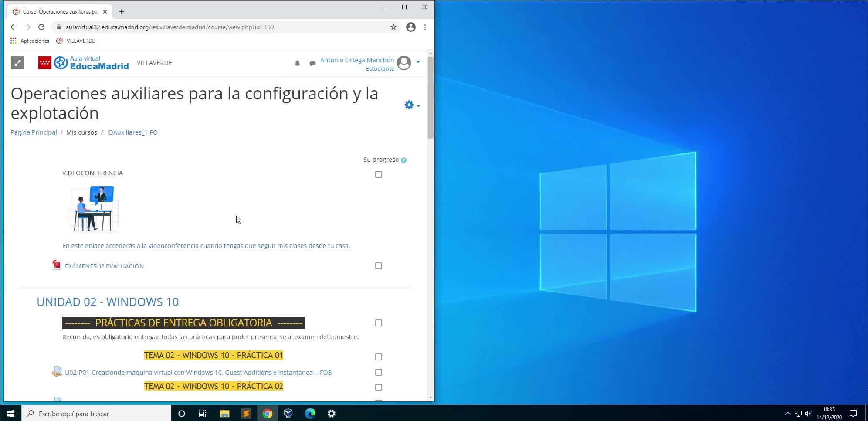Click the PDF icon for EXÁMENES 1ª EVALUACIÓN
The width and height of the screenshot is (868, 421).
(57, 265)
